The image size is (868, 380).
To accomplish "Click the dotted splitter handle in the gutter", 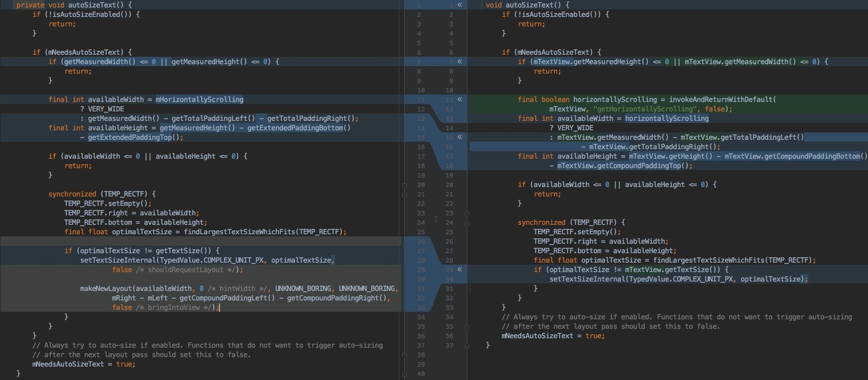I will 435,219.
